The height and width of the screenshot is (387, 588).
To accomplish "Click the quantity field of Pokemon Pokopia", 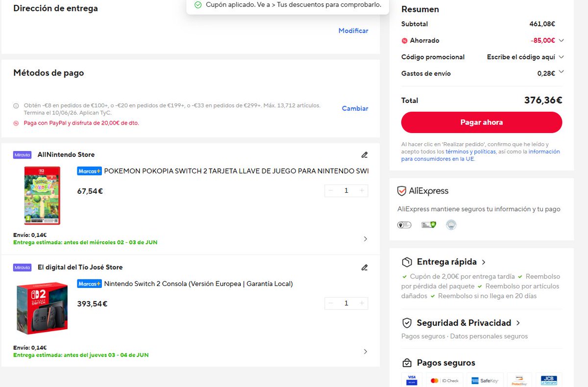I will 346,191.
